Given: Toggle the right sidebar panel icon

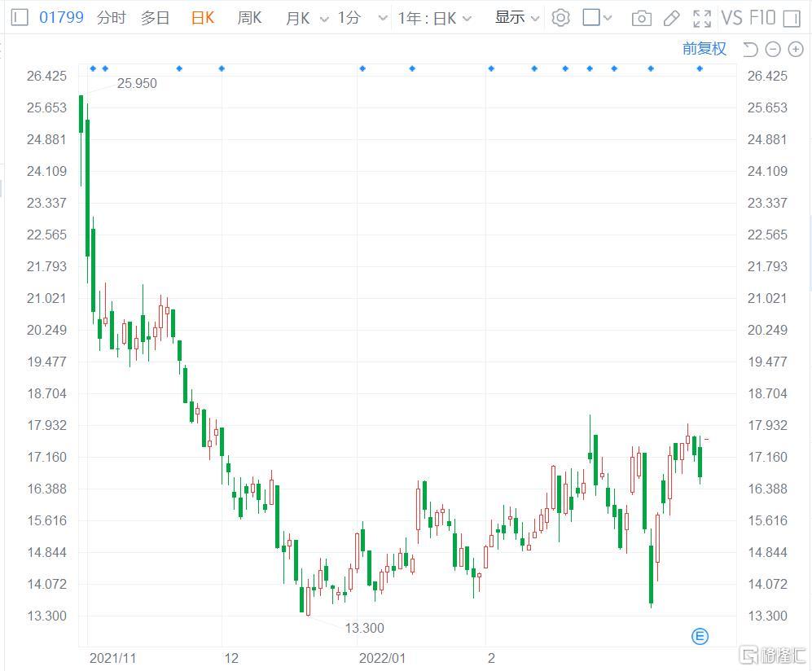Looking at the screenshot, I should [x=791, y=17].
